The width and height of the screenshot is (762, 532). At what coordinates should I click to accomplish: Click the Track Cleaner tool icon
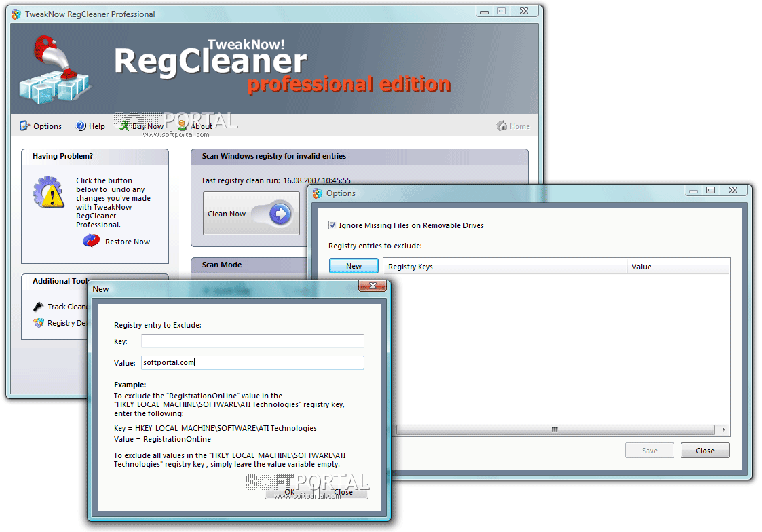coord(39,307)
